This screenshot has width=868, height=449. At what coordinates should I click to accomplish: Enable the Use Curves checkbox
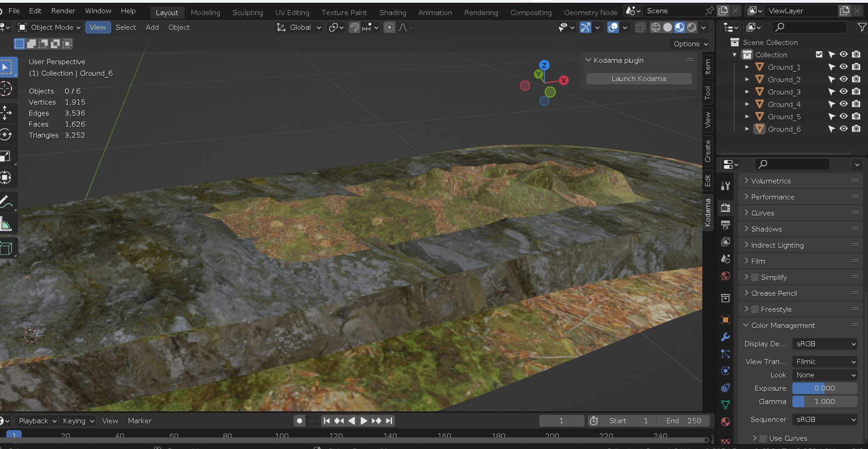pyautogui.click(x=763, y=438)
